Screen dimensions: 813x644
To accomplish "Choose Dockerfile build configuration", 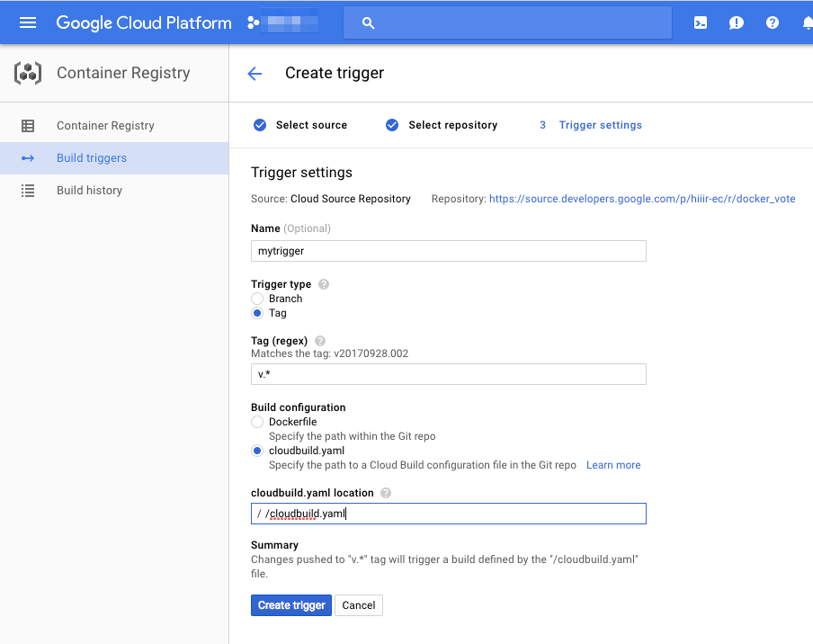I will 257,422.
